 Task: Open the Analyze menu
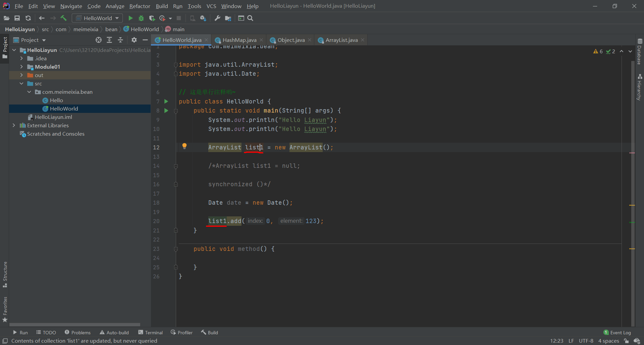(115, 6)
